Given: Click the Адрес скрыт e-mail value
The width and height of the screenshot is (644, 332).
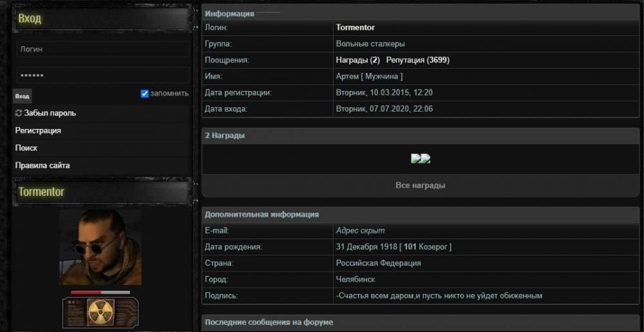Looking at the screenshot, I should point(360,231).
